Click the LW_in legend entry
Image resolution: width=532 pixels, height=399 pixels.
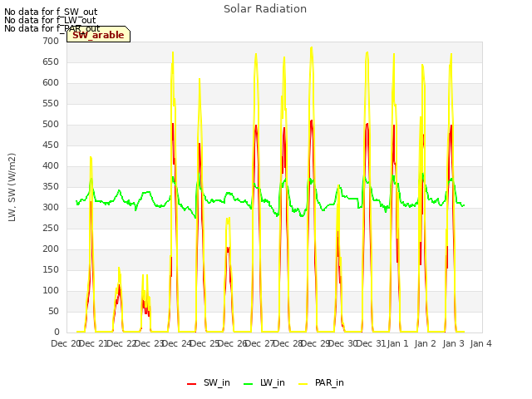264,382
